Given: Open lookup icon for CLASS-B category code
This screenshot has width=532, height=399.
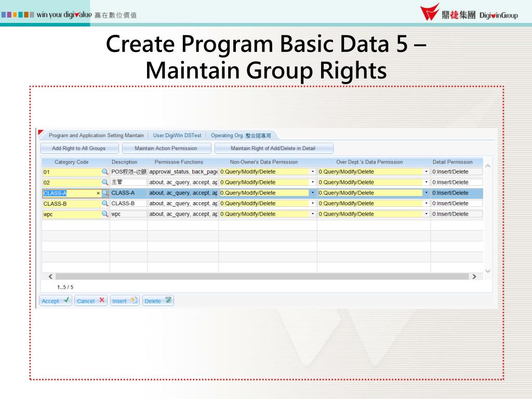Looking at the screenshot, I should click(105, 204).
